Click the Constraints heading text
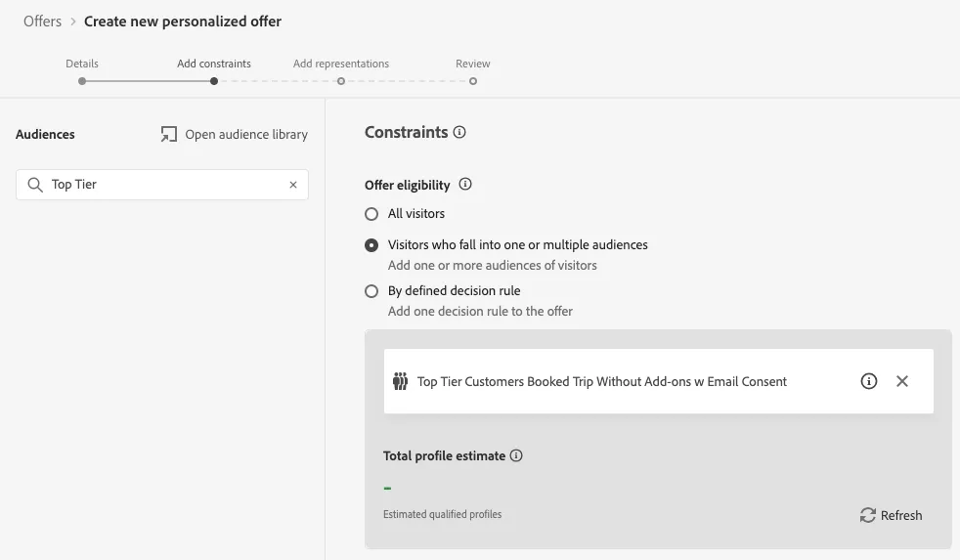Viewport: 960px width, 560px height. point(406,132)
